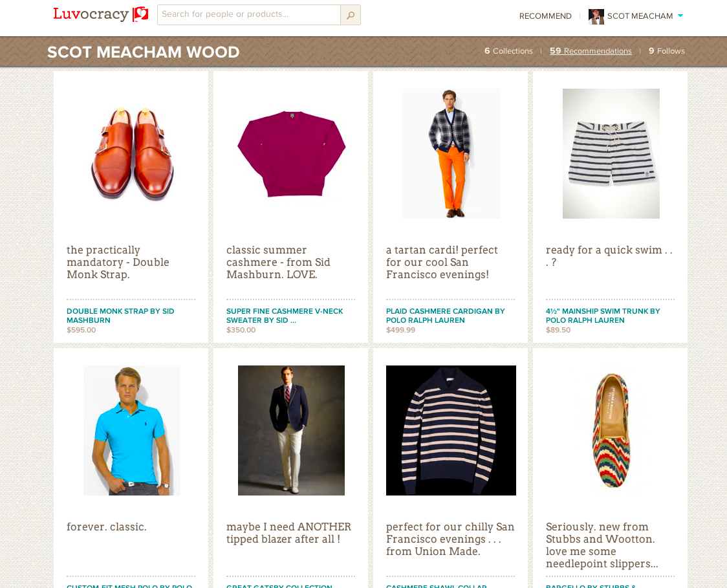Open SCOT MEACHAM user name link
The image size is (727, 588).
[x=640, y=16]
